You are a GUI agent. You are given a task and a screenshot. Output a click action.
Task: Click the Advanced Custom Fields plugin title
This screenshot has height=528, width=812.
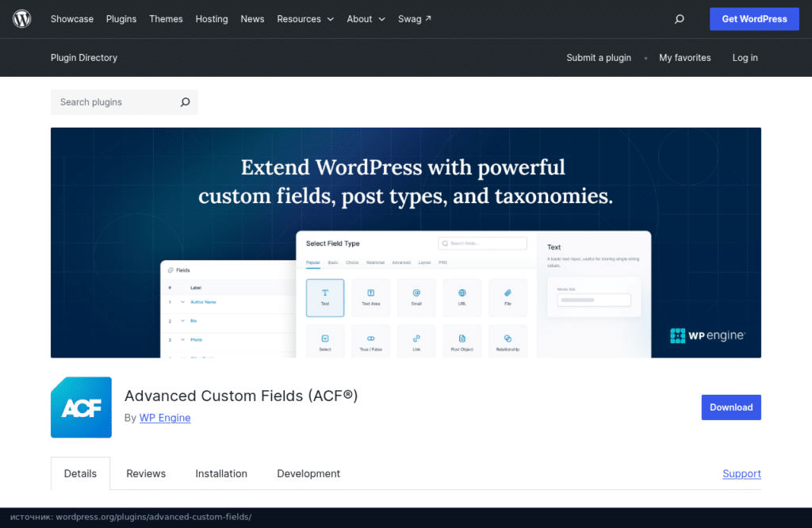(x=241, y=396)
